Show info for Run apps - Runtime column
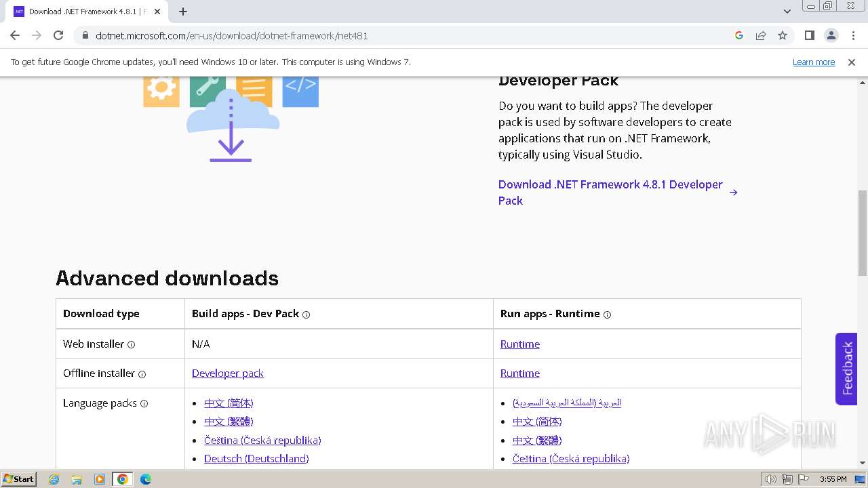This screenshot has width=868, height=488. coord(607,314)
